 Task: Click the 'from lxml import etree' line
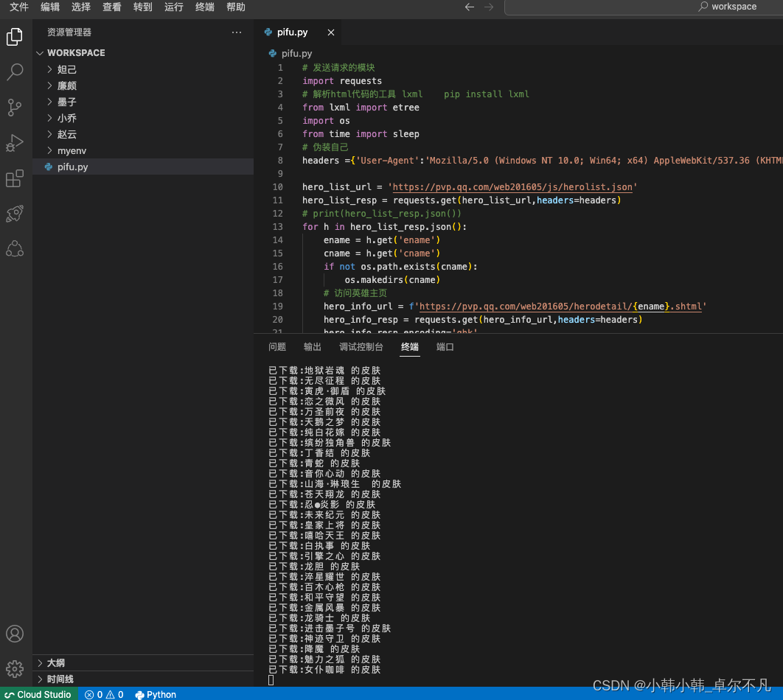361,108
